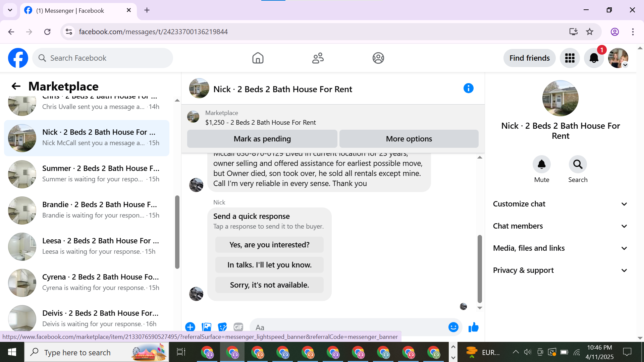The height and width of the screenshot is (362, 644).
Task: Open the Notifications bell
Action: point(594,58)
